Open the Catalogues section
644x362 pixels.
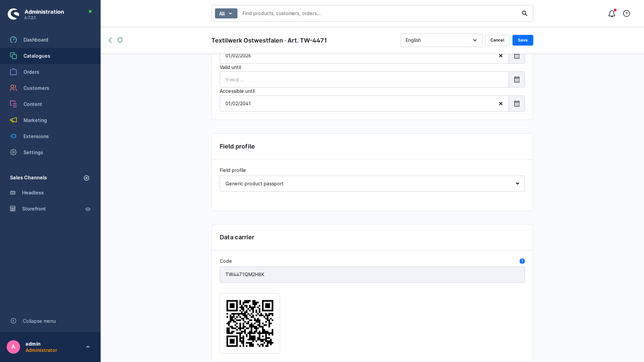(50, 56)
